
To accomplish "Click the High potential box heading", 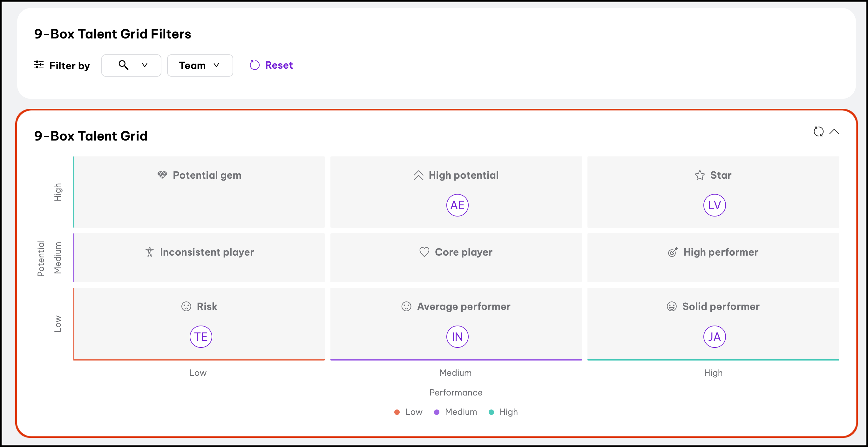I will click(463, 175).
